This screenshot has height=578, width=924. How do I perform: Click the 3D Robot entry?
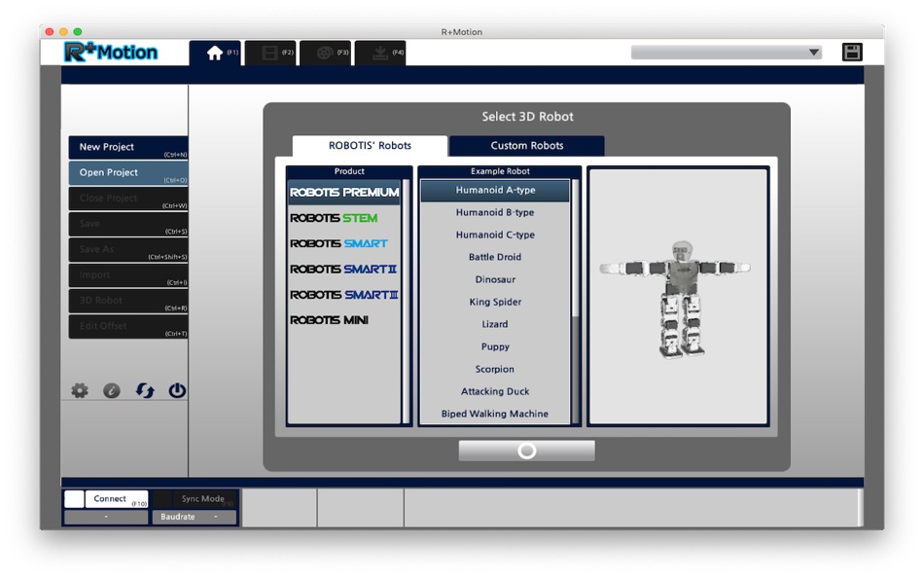pos(128,301)
